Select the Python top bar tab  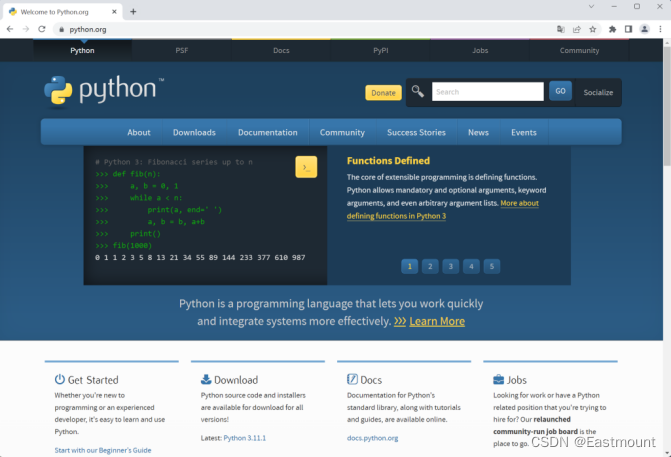[x=83, y=50]
